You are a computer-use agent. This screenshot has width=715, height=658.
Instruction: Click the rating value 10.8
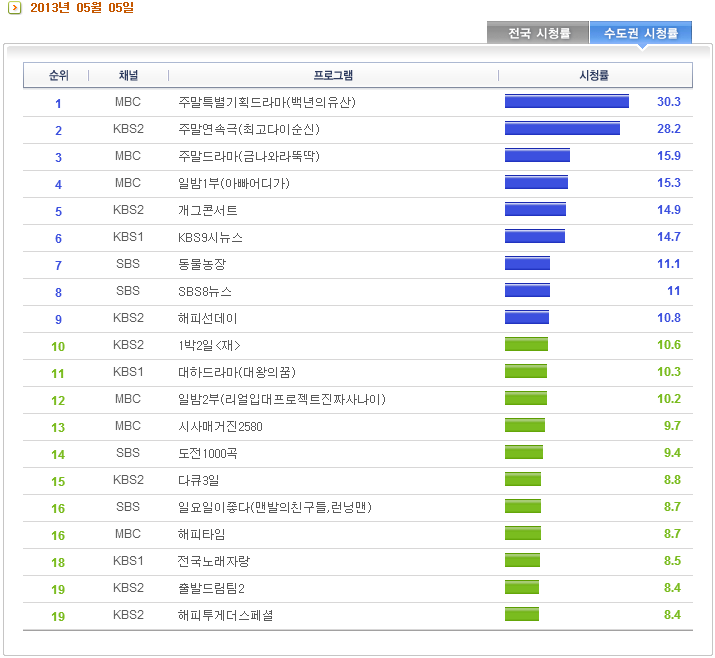pyautogui.click(x=668, y=317)
